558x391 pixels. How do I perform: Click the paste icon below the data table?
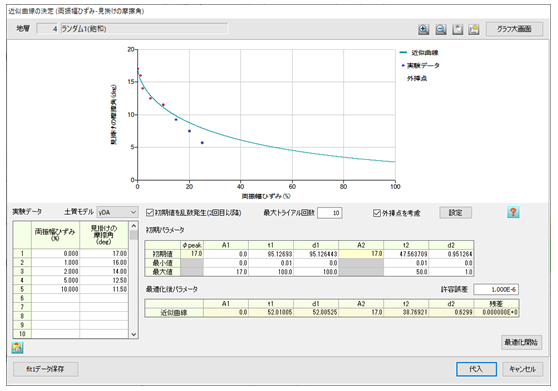pos(17,347)
